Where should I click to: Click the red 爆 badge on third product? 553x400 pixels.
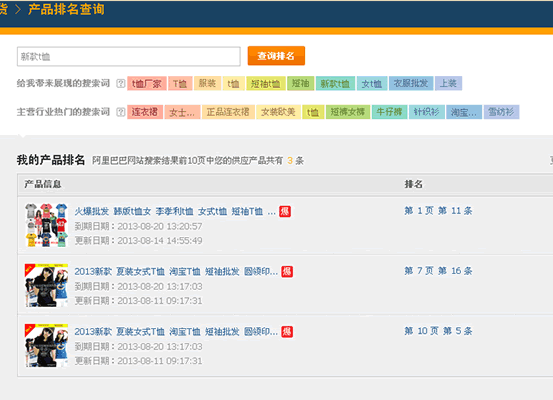click(287, 332)
